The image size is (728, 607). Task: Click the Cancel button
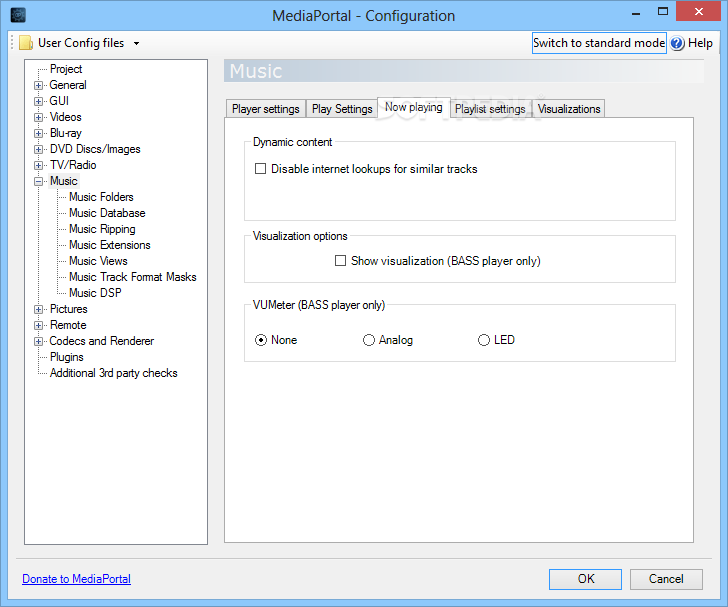[x=666, y=579]
